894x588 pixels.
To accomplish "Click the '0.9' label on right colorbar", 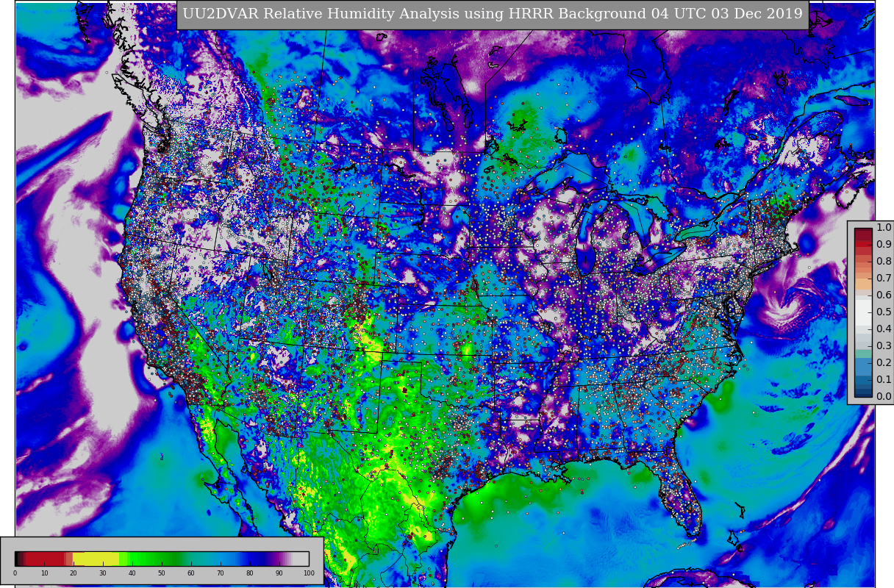I will (884, 244).
